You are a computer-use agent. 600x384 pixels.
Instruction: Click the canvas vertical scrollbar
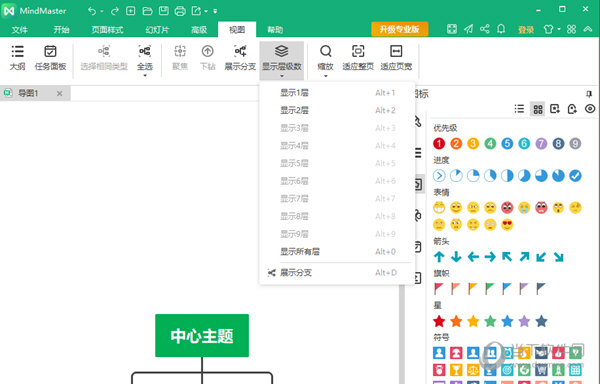pos(402,333)
